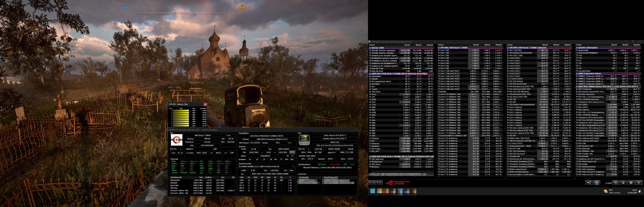644x207 pixels.
Task: Reset sensor min/max with the clock reset icon
Action: [x=616, y=183]
